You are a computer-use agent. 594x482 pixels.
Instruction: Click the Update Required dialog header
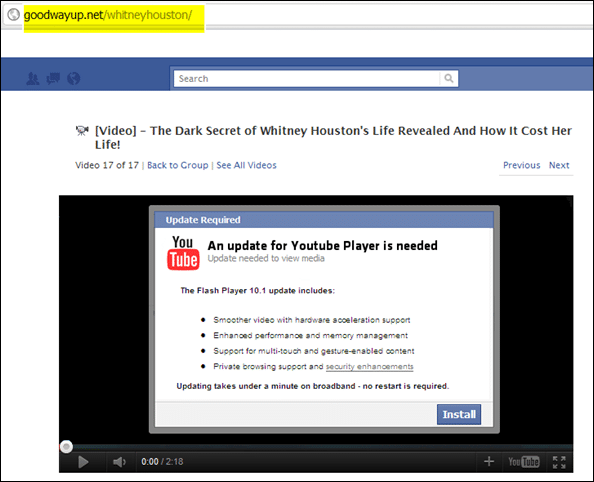(x=324, y=220)
